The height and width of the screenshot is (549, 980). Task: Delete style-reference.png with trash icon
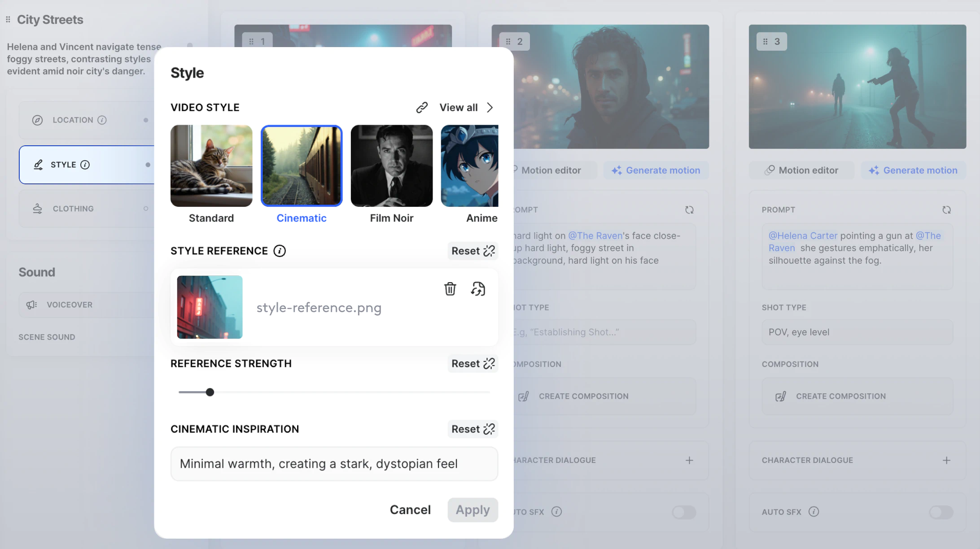click(450, 289)
